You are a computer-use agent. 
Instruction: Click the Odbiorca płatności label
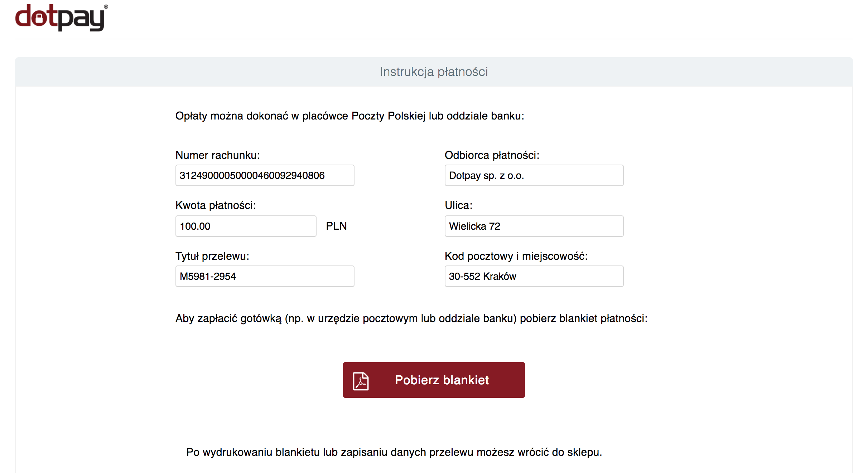(x=492, y=155)
